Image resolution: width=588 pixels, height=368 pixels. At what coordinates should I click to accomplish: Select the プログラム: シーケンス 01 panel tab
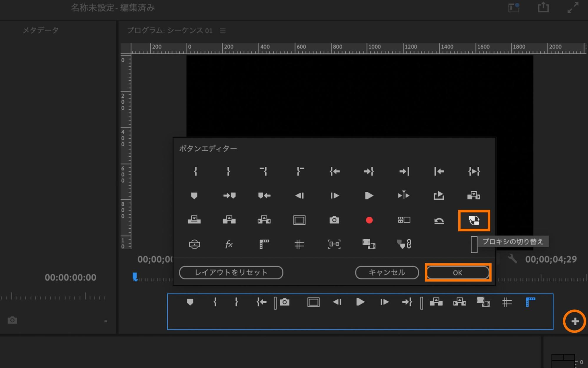coord(169,31)
